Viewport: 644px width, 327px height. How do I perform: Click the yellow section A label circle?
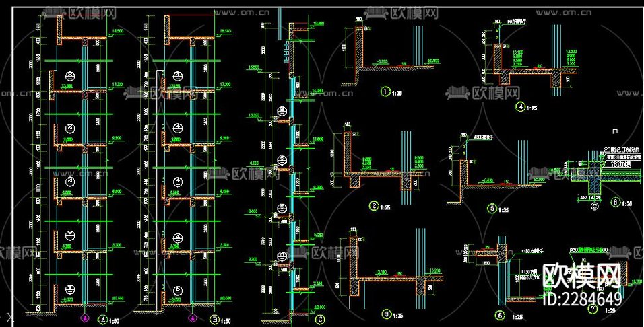(102, 319)
